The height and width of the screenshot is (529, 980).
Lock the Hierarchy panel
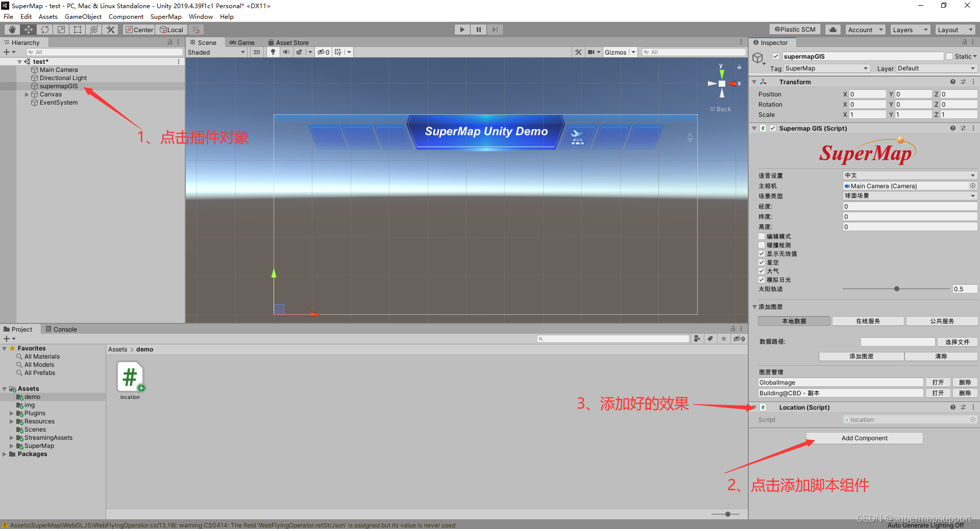[170, 42]
